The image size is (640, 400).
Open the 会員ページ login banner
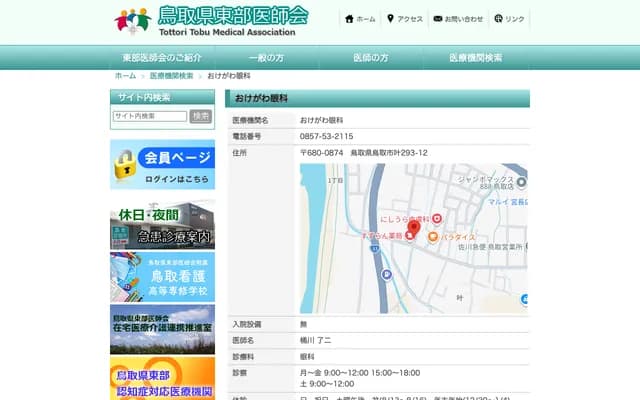pyautogui.click(x=162, y=165)
